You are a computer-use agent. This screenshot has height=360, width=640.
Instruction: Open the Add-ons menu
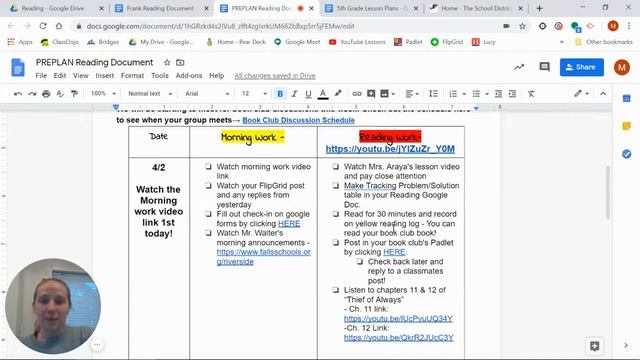click(189, 76)
